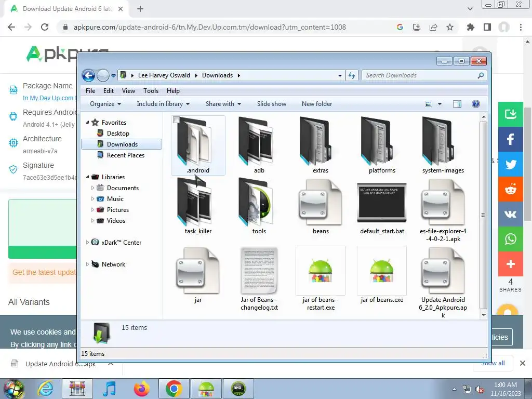The height and width of the screenshot is (399, 532).
Task: Select Recent Places in Favorites
Action: (x=126, y=155)
